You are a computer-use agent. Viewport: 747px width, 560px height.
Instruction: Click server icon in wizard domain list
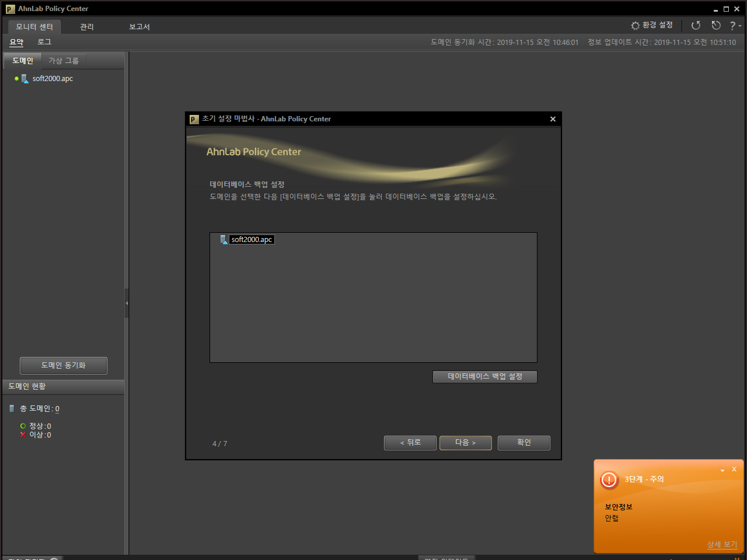[x=224, y=240]
